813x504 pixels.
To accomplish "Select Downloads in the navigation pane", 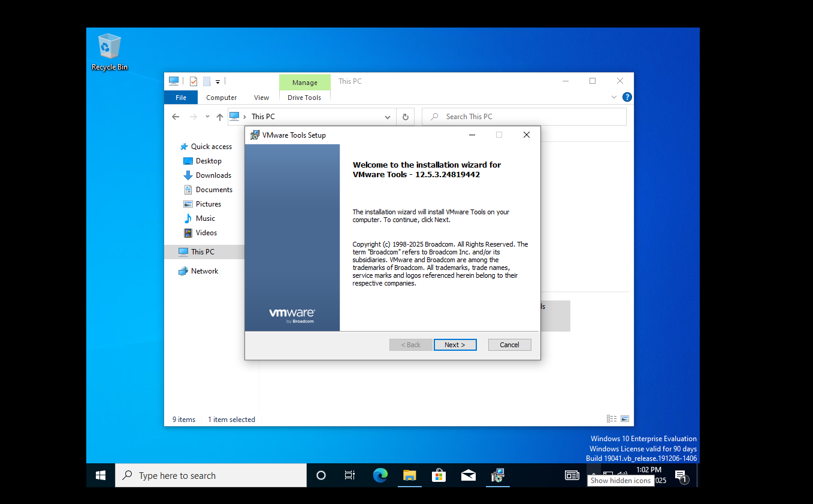I will point(213,175).
